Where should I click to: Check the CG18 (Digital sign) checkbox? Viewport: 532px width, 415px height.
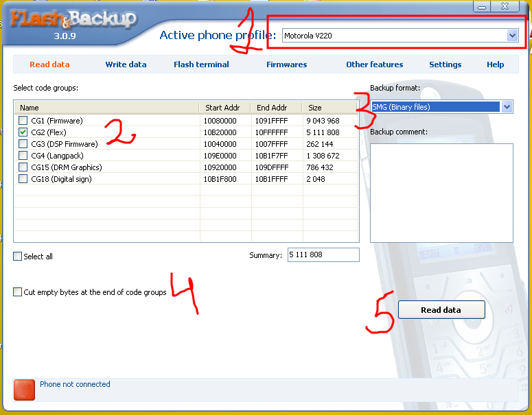[23, 178]
